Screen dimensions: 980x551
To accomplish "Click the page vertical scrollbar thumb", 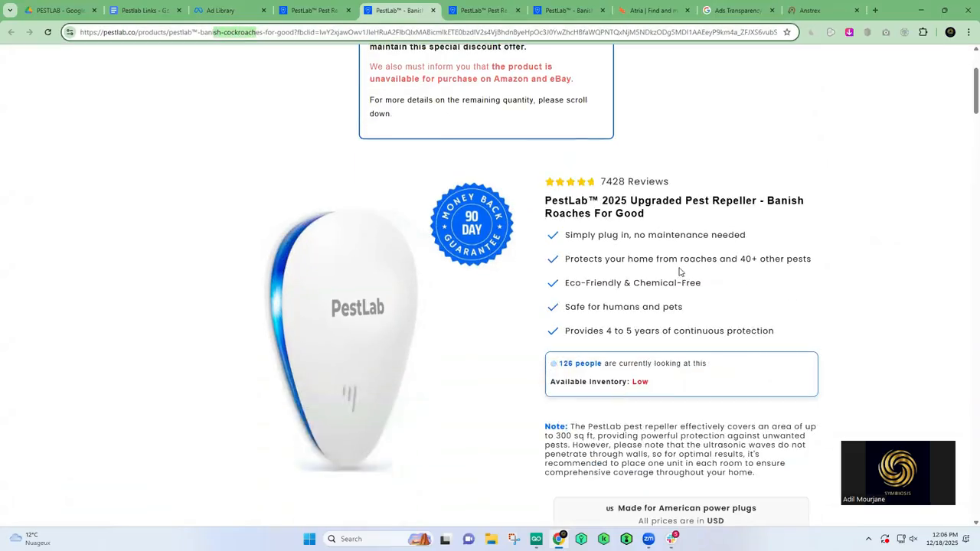I will click(x=975, y=92).
